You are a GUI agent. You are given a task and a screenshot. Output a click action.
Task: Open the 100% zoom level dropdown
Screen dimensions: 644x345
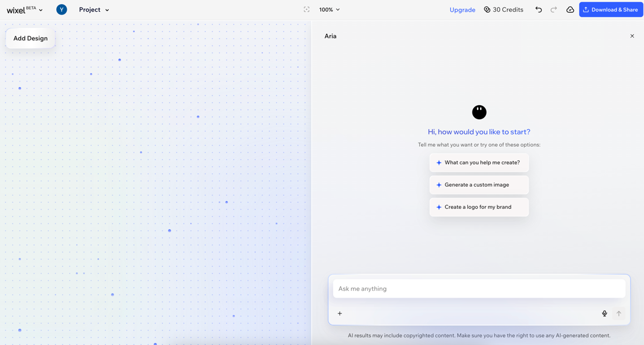pyautogui.click(x=328, y=9)
